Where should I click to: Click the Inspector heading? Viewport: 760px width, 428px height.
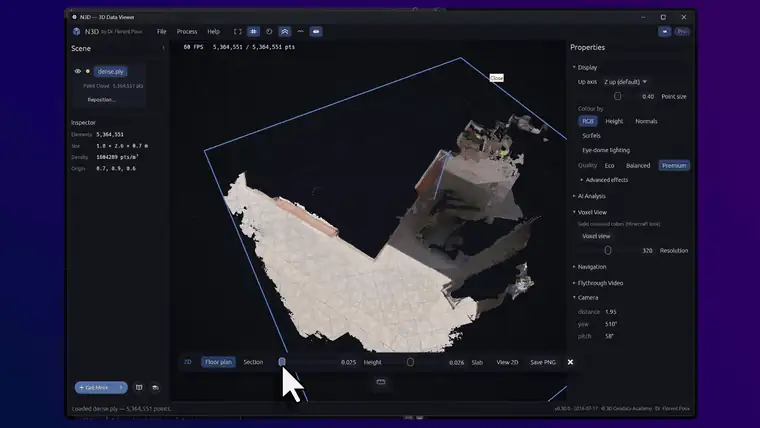[83, 123]
